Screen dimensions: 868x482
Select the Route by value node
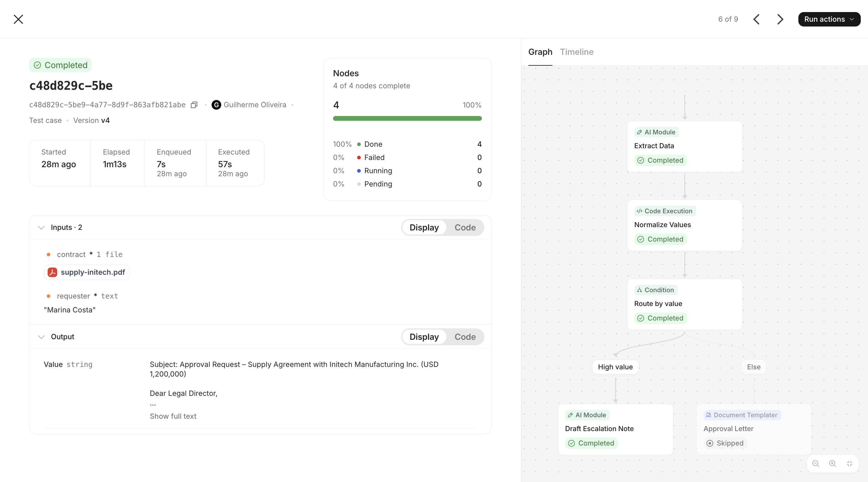(685, 304)
